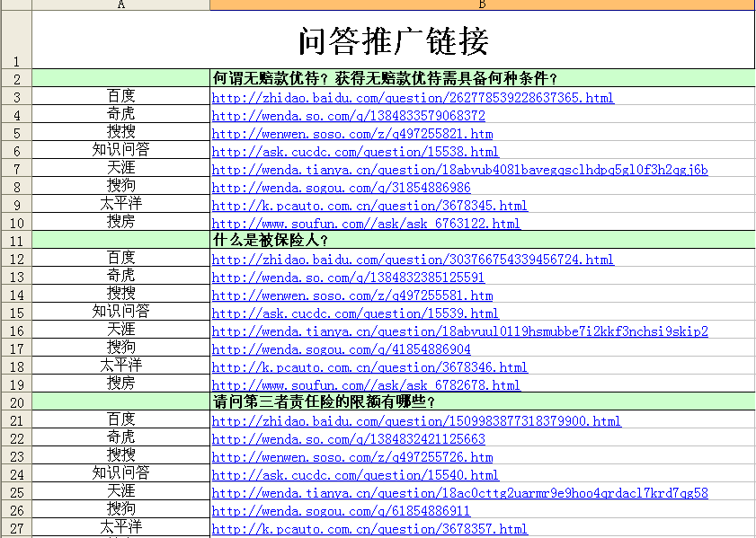Select cell 天涯 in row 16
Screen dimensions: 756x538
[x=121, y=330]
